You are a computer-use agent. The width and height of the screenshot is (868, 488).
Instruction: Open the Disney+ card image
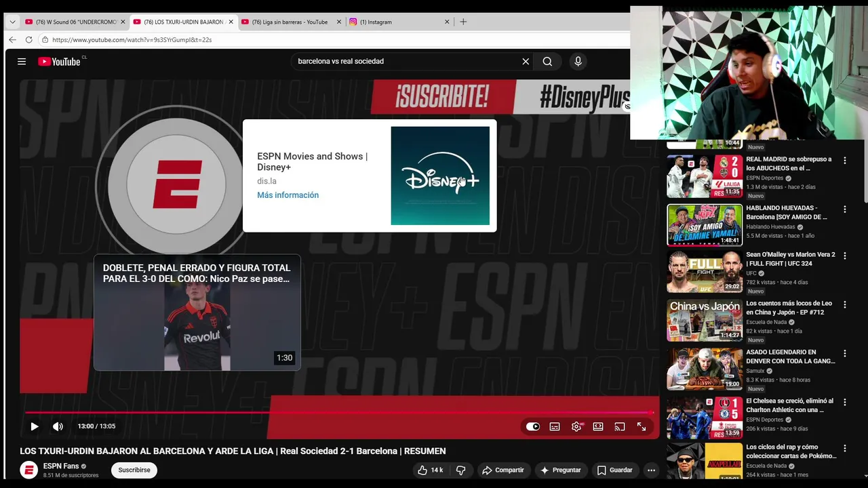point(440,176)
